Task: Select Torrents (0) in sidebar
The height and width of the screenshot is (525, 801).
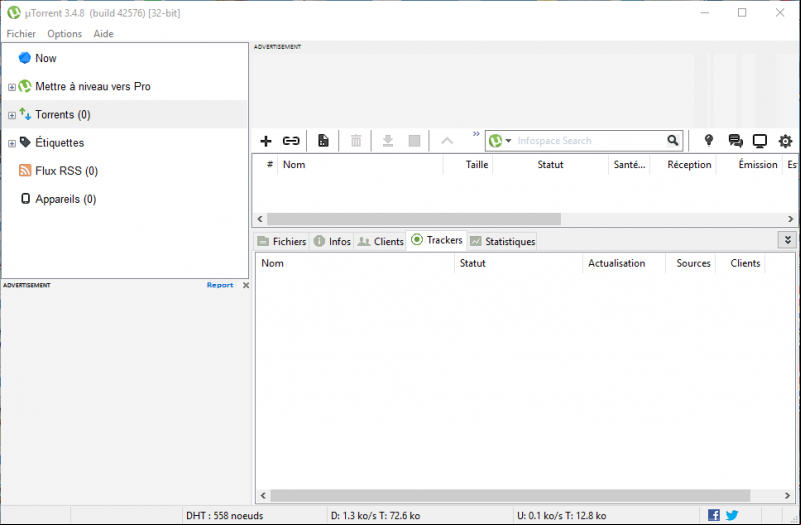Action: [x=63, y=114]
